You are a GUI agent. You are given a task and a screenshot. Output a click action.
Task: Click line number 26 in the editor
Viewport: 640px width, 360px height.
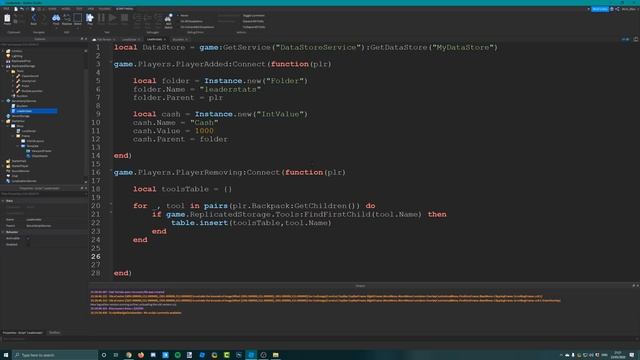pyautogui.click(x=96, y=256)
